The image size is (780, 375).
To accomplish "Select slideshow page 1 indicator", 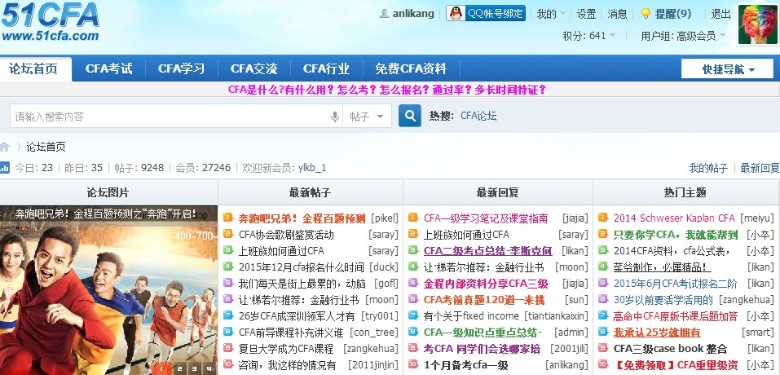I will 161,369.
